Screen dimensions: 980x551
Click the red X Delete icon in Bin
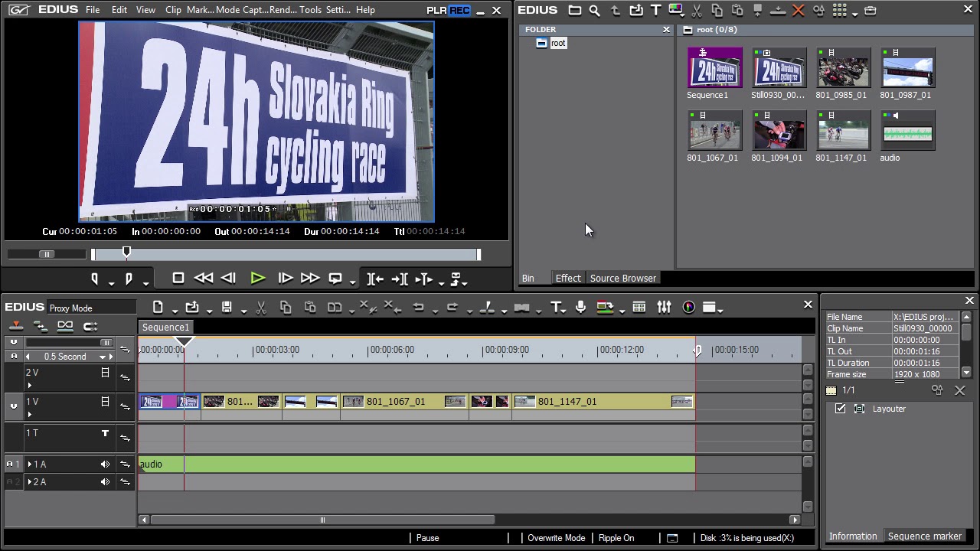pos(799,11)
